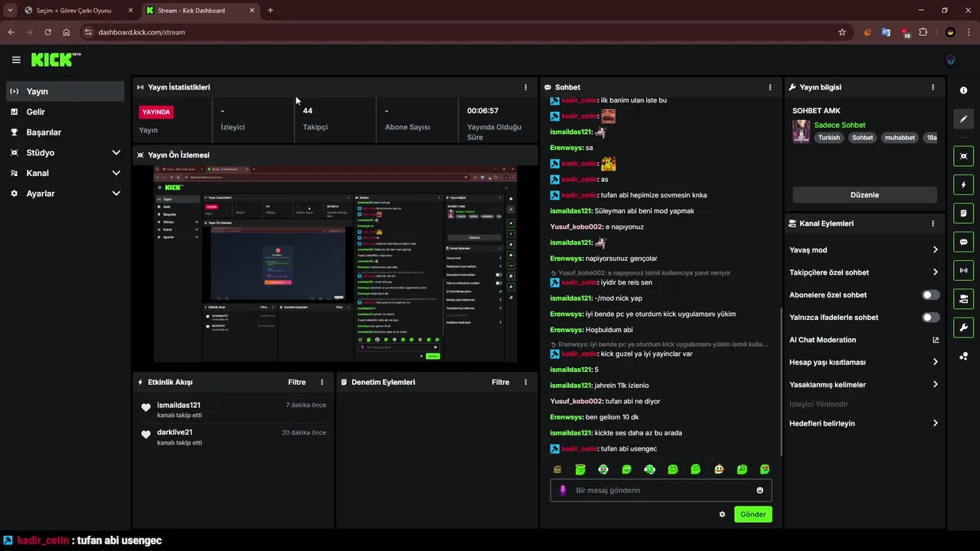
Task: Open the user avatar menu at top right
Action: pyautogui.click(x=950, y=60)
